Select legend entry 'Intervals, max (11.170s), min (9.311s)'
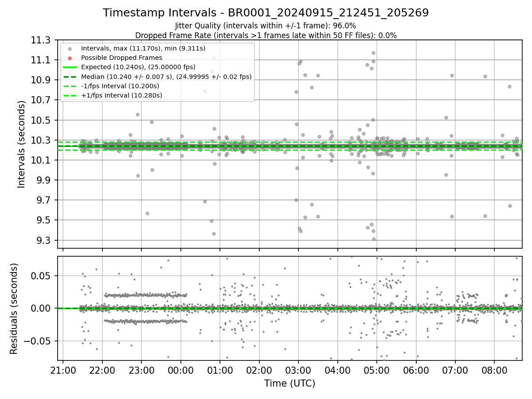This screenshot has width=532, height=399. (x=143, y=48)
